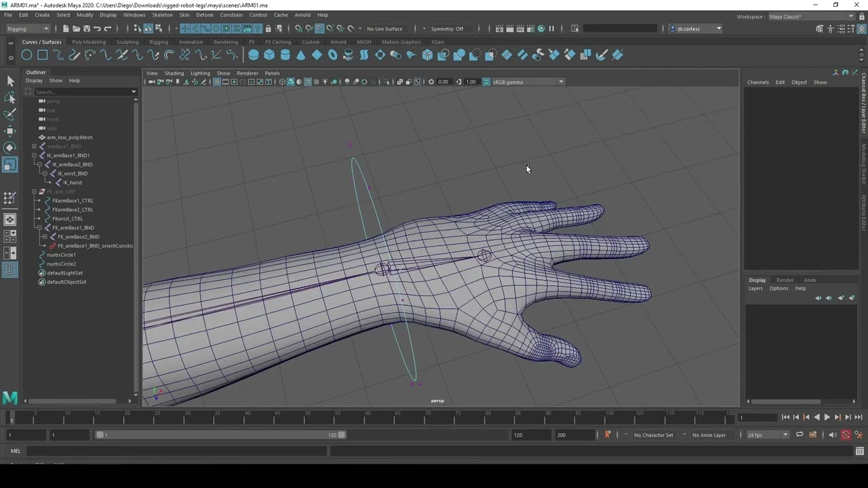Create a NURBS cone from shelf
Screen dimensions: 868x488
[301, 55]
